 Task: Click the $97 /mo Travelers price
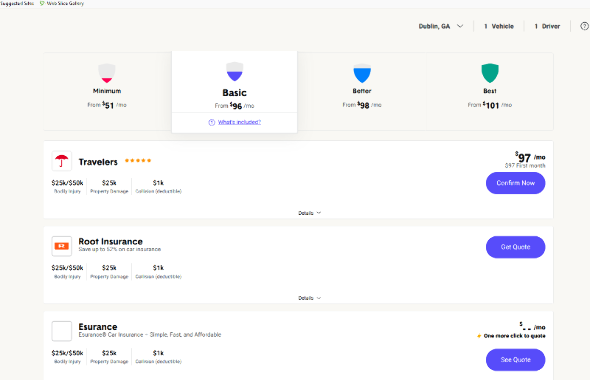click(x=530, y=157)
